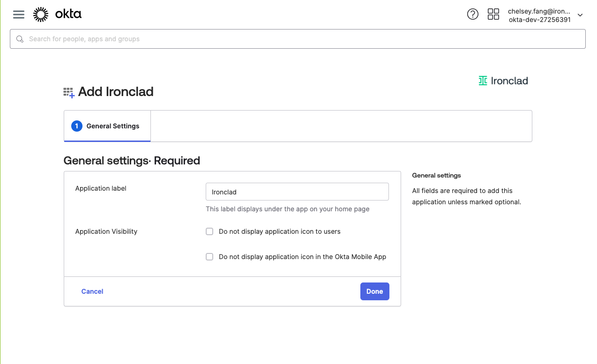Check Do not display icon to users
The image size is (597, 364).
209,231
